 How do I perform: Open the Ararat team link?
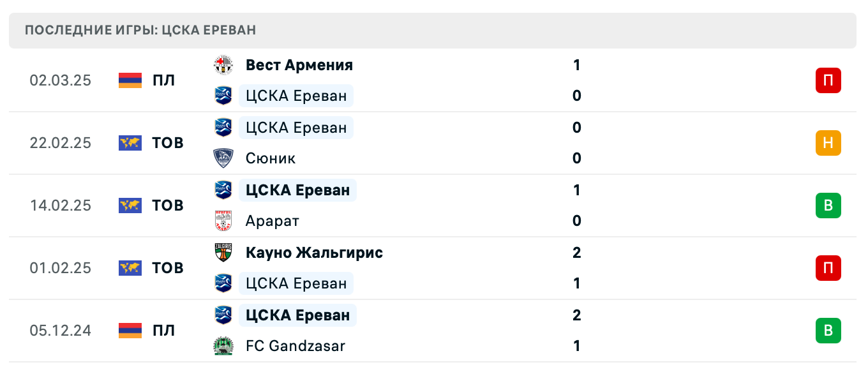(x=272, y=221)
